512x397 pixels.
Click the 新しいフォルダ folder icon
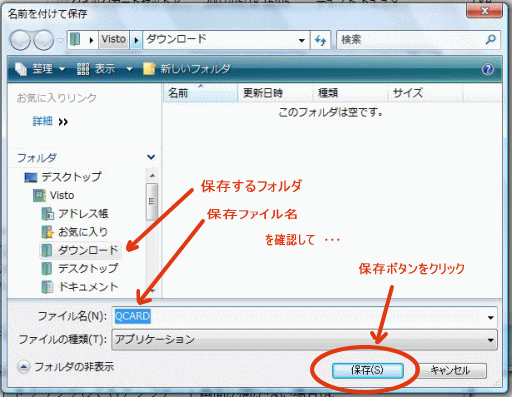(x=149, y=69)
